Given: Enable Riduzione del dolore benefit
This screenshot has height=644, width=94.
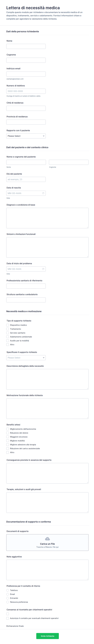Looking at the screenshot, I should click(8, 433).
